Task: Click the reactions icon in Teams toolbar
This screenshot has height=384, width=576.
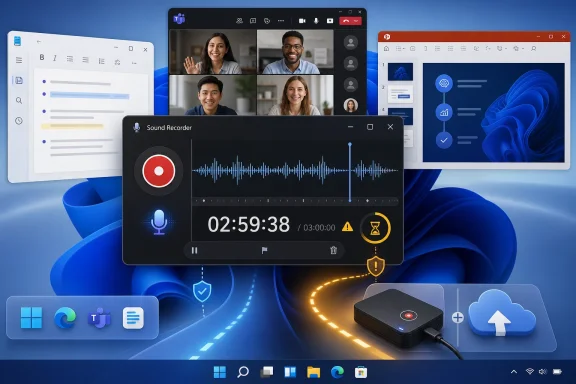Action: pyautogui.click(x=267, y=21)
